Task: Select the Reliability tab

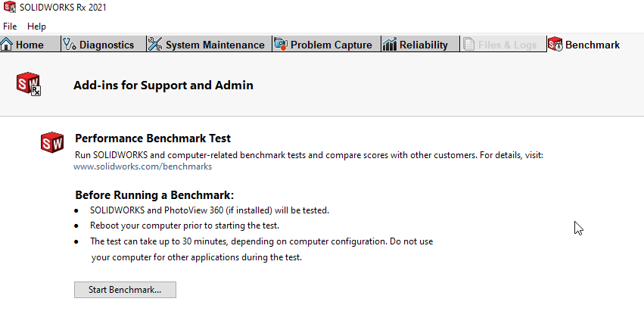Action: click(x=420, y=45)
